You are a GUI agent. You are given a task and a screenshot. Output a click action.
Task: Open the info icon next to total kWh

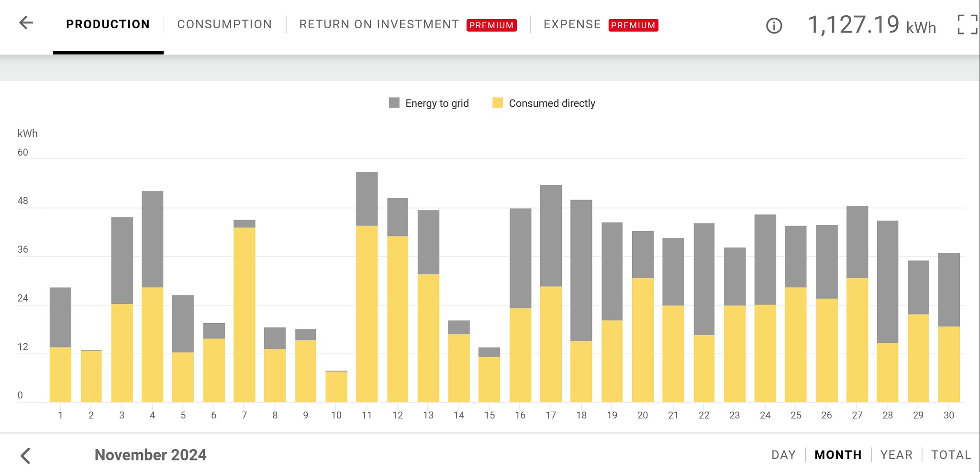[774, 25]
